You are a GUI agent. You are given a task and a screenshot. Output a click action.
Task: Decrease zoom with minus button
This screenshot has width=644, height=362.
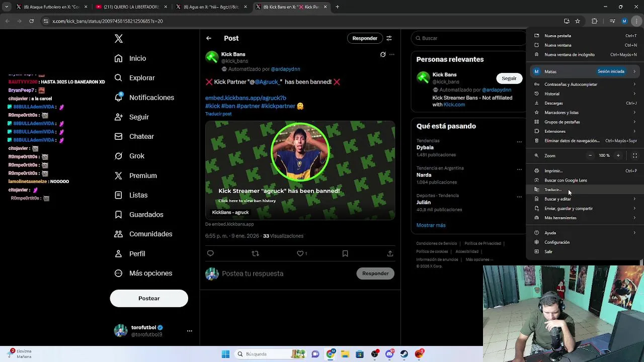click(x=590, y=156)
